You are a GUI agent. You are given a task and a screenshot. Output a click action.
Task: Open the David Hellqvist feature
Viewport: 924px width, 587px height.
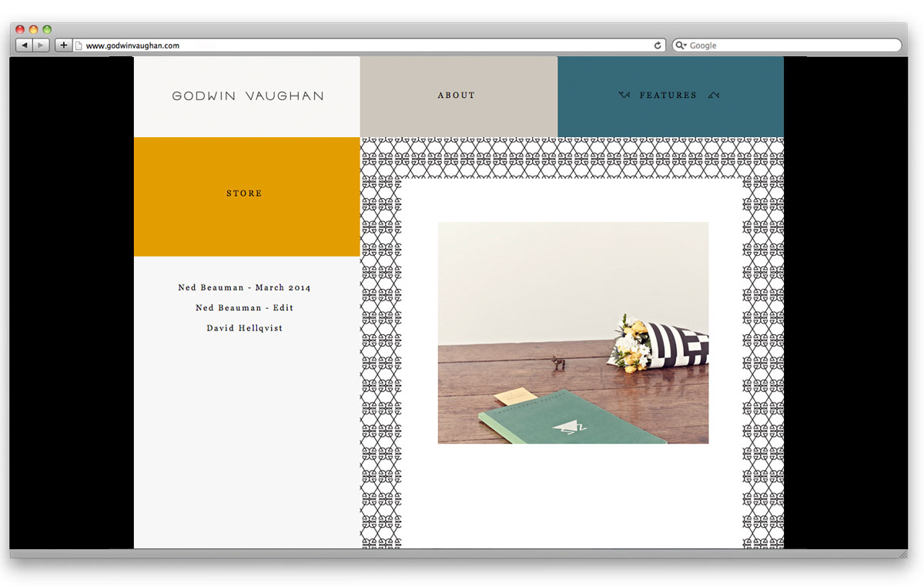click(244, 328)
